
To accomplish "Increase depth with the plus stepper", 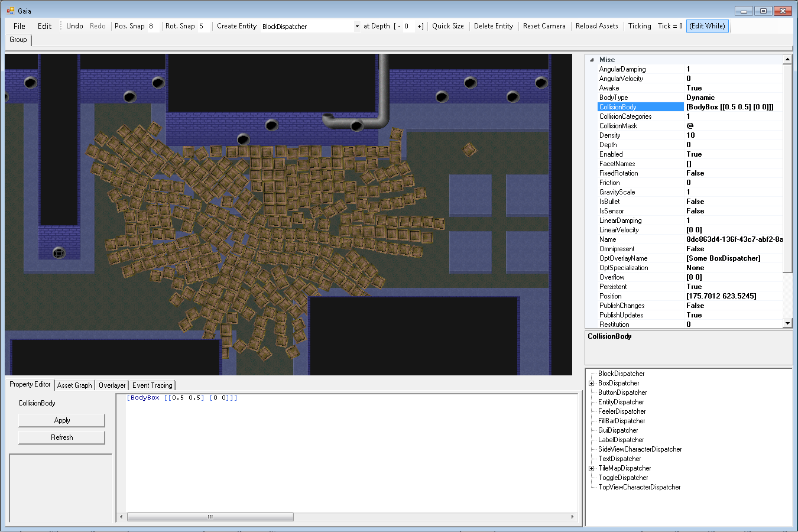I will point(420,26).
